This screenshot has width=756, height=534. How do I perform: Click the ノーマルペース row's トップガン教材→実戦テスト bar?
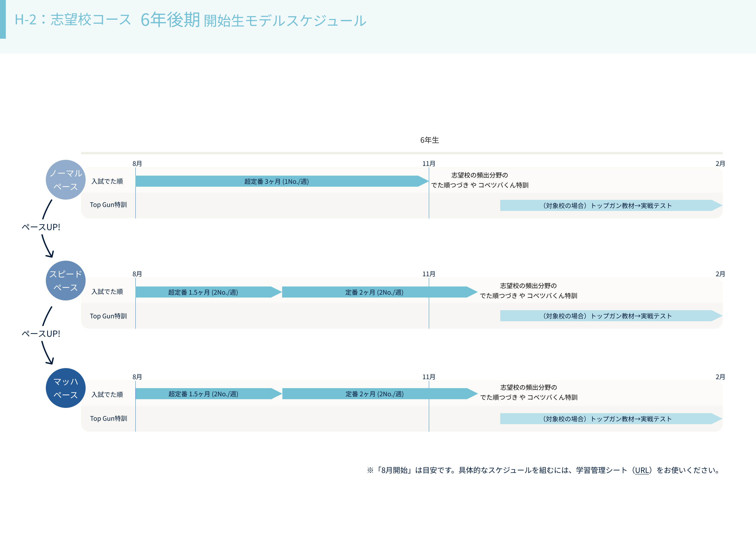click(607, 205)
